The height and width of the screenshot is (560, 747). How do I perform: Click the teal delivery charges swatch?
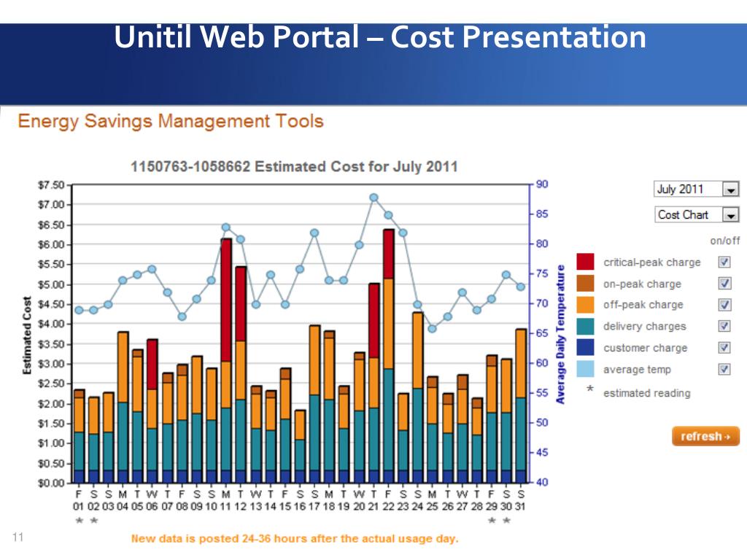coord(585,326)
